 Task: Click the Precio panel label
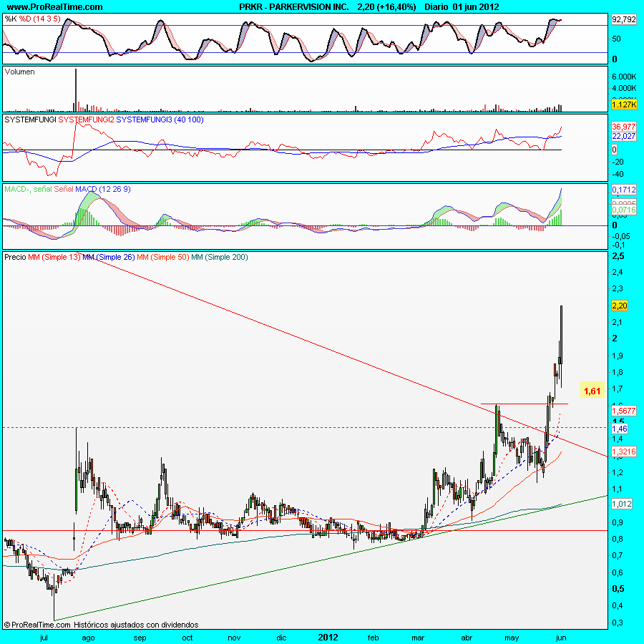click(x=15, y=258)
